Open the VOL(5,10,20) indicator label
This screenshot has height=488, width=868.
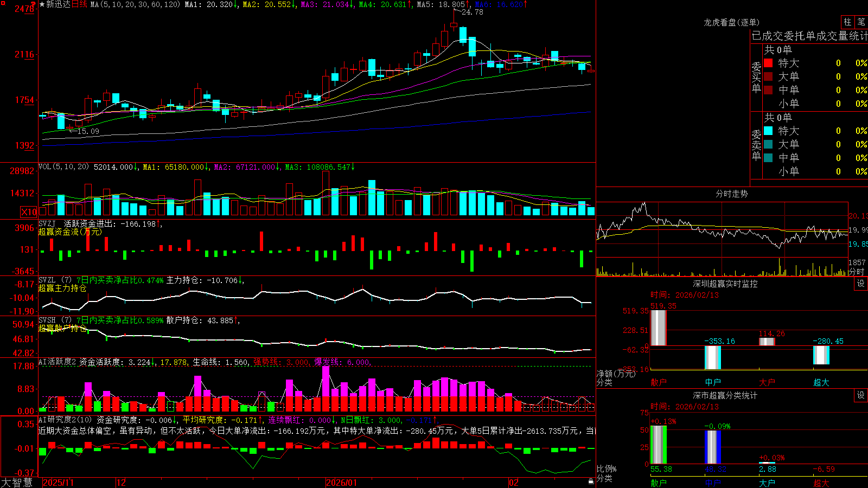[63, 167]
